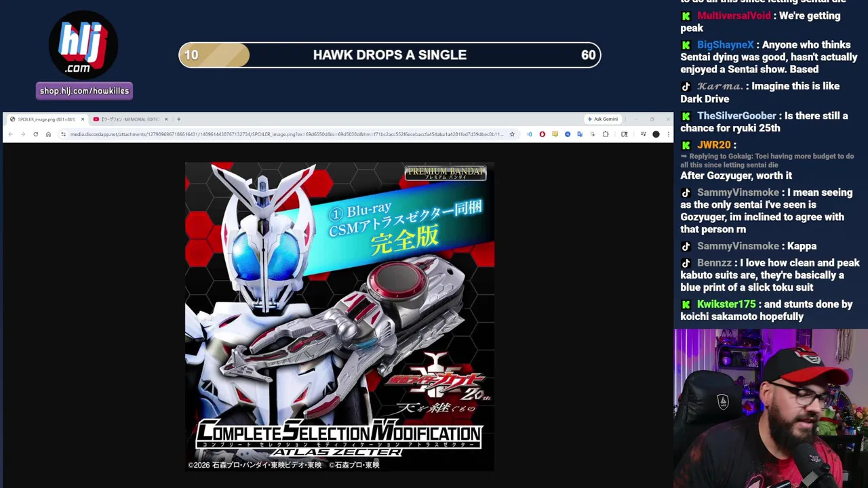This screenshot has height=488, width=868.
Task: Open the Chrome three-dot menu
Action: (668, 134)
